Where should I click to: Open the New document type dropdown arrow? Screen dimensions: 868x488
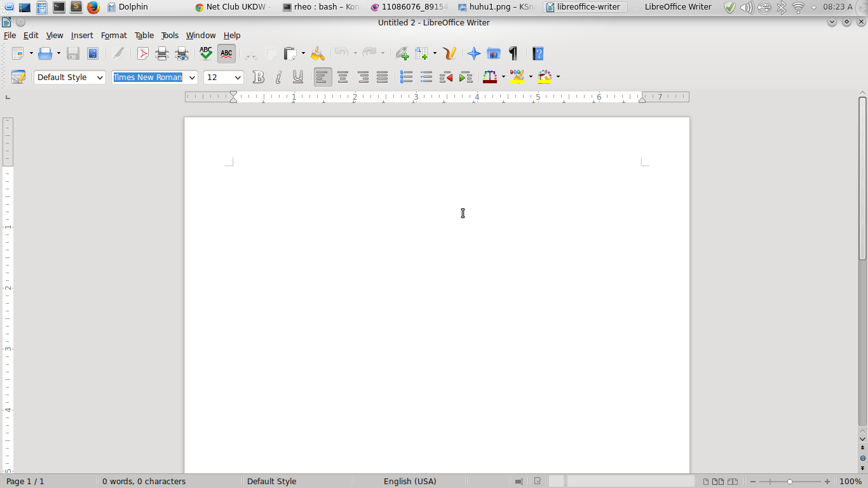[31, 53]
